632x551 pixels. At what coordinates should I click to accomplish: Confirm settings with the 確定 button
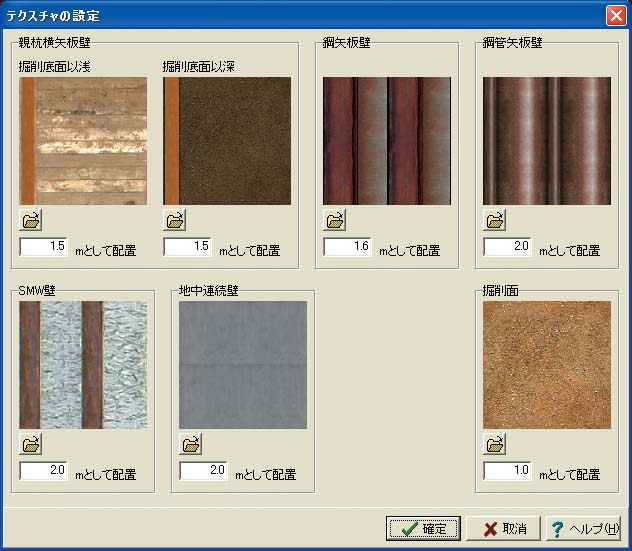click(423, 528)
